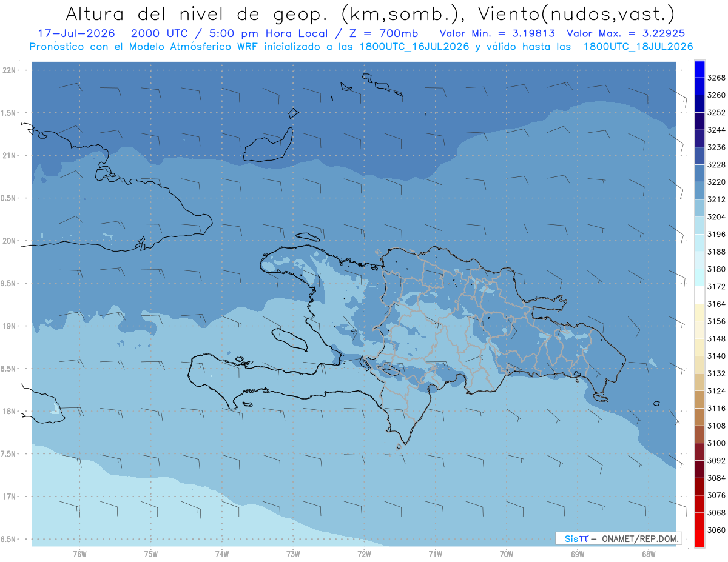
Task: Click the '69W' longitude label
Action: pos(578,554)
